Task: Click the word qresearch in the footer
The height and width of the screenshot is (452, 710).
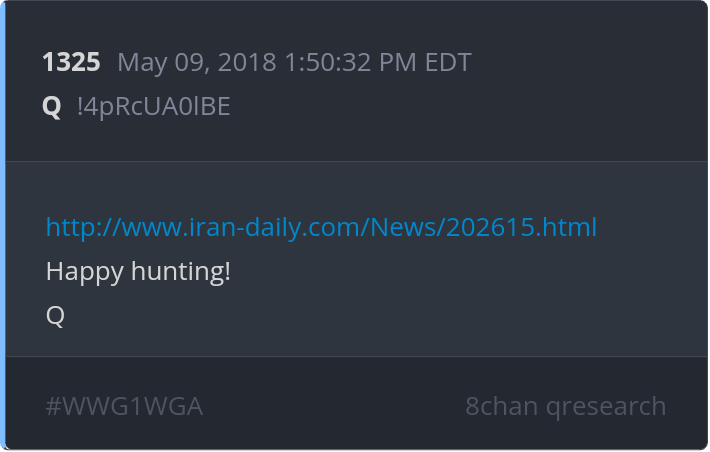Action: (606, 407)
